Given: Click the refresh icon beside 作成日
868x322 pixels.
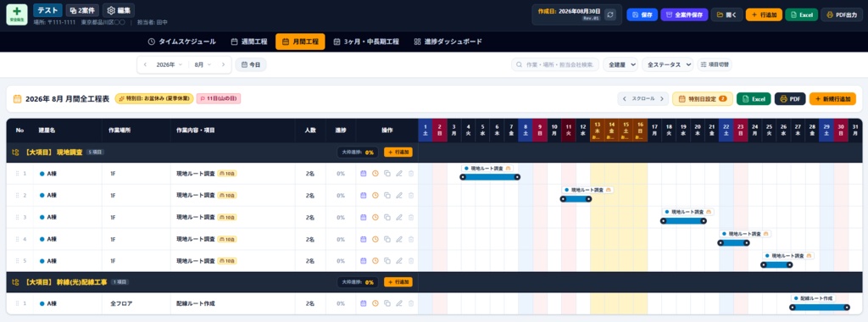Looking at the screenshot, I should click(610, 15).
